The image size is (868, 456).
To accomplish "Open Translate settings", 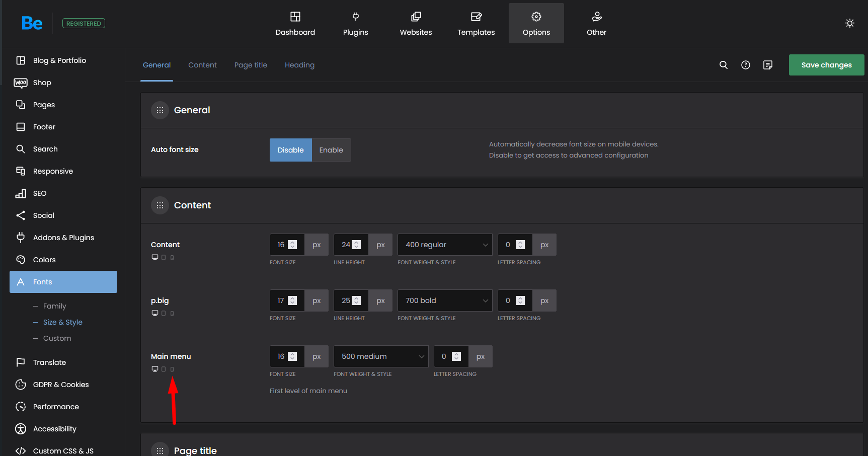I will [63, 362].
